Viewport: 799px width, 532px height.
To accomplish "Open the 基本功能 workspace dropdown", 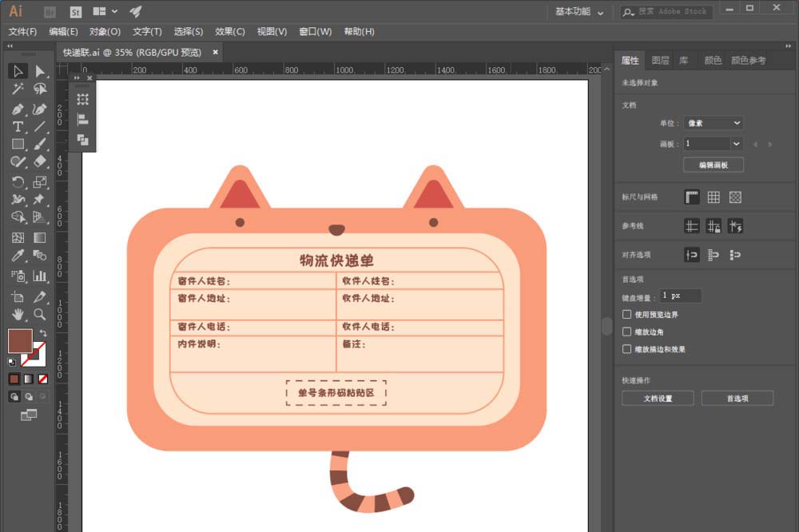I will [579, 12].
